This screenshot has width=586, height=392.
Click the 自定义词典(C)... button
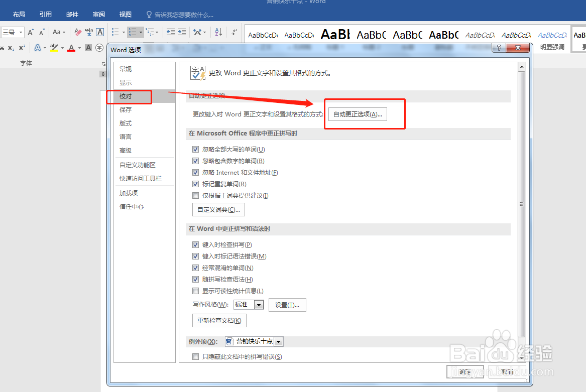coord(218,210)
